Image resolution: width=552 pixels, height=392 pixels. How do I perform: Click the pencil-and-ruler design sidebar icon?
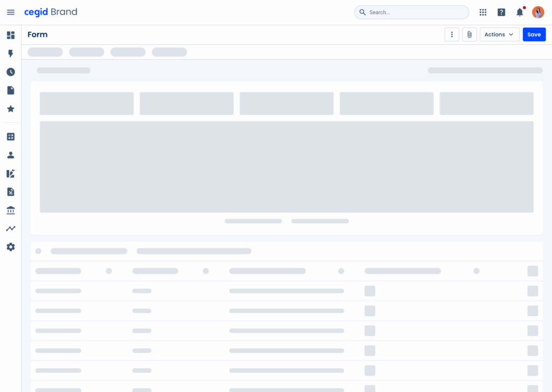point(11,173)
